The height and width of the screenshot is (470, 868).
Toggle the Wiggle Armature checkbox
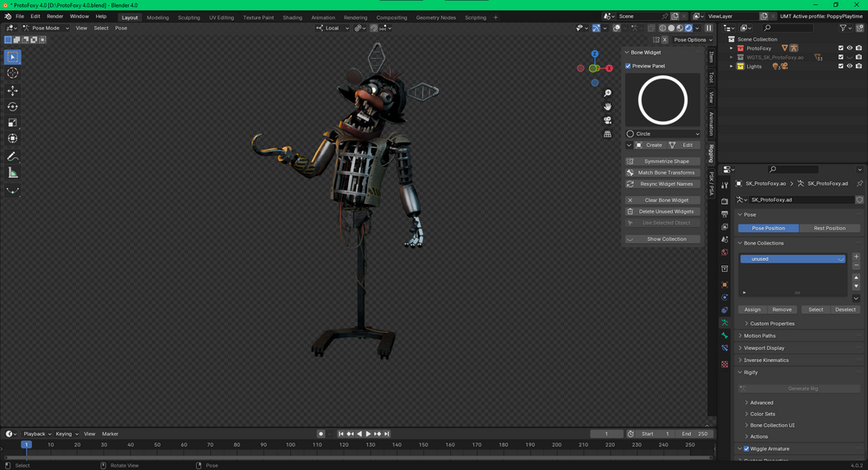(x=746, y=448)
